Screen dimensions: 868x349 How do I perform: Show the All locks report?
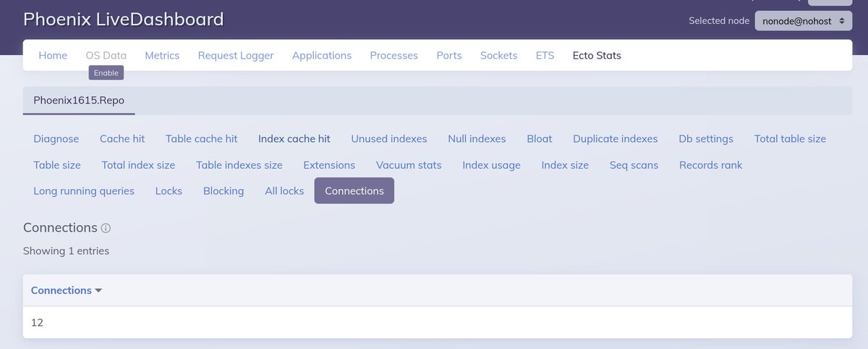(x=284, y=190)
